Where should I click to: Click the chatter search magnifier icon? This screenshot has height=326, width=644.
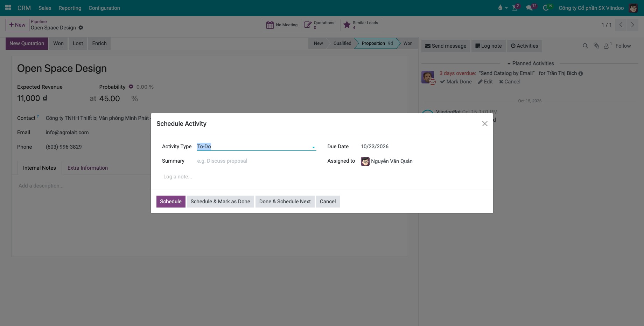(x=585, y=46)
